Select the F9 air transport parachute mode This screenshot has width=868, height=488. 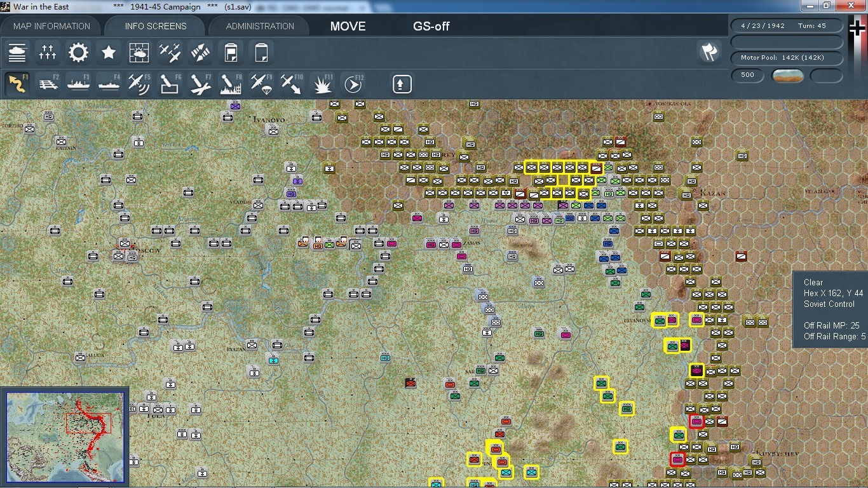click(x=262, y=84)
